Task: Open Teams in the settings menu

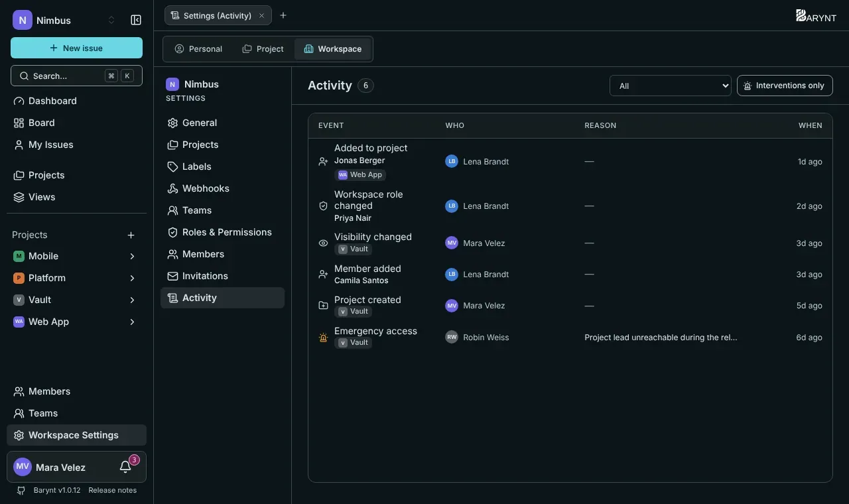Action: pyautogui.click(x=222, y=210)
